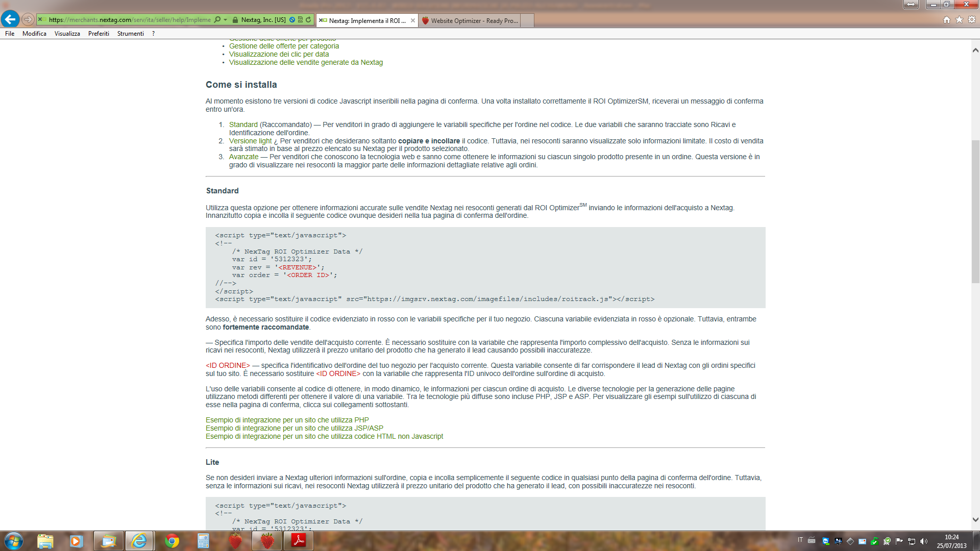This screenshot has width=980, height=551.
Task: Close the Nextag Implementa il ROI tab
Action: (413, 20)
